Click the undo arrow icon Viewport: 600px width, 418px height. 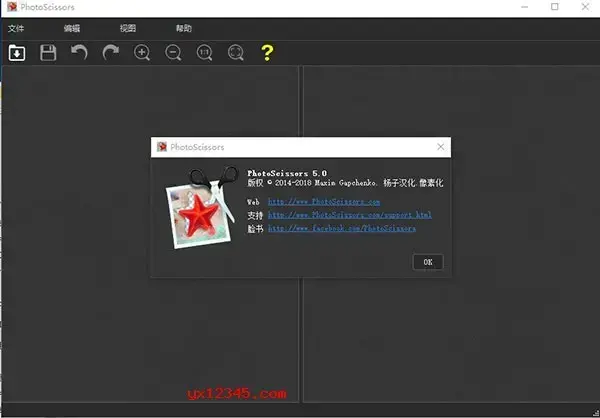coord(79,52)
